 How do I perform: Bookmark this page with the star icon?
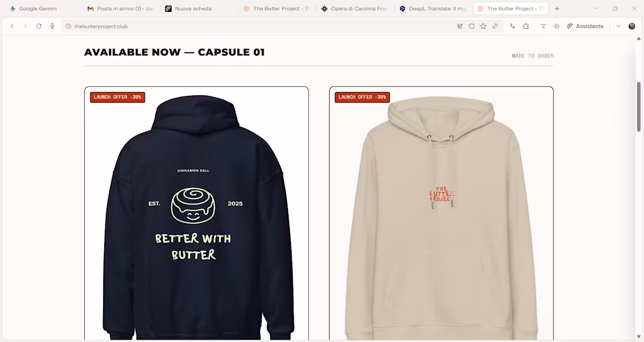coord(484,26)
